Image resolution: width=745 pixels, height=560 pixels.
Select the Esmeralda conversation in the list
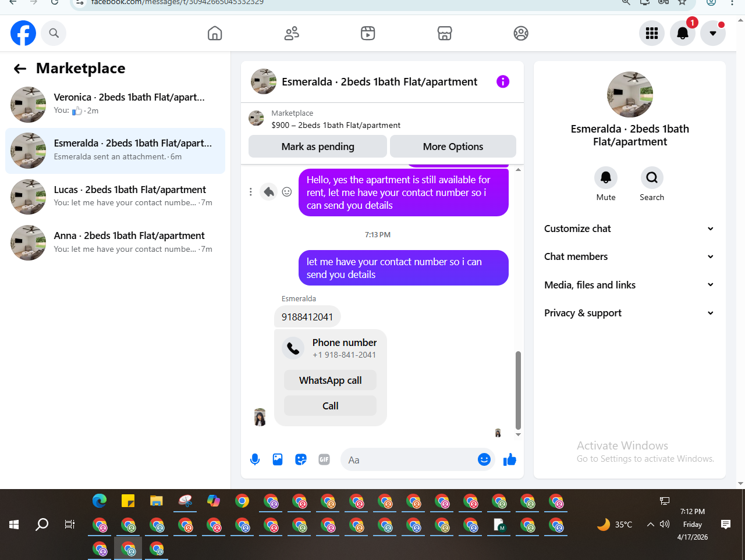tap(115, 151)
